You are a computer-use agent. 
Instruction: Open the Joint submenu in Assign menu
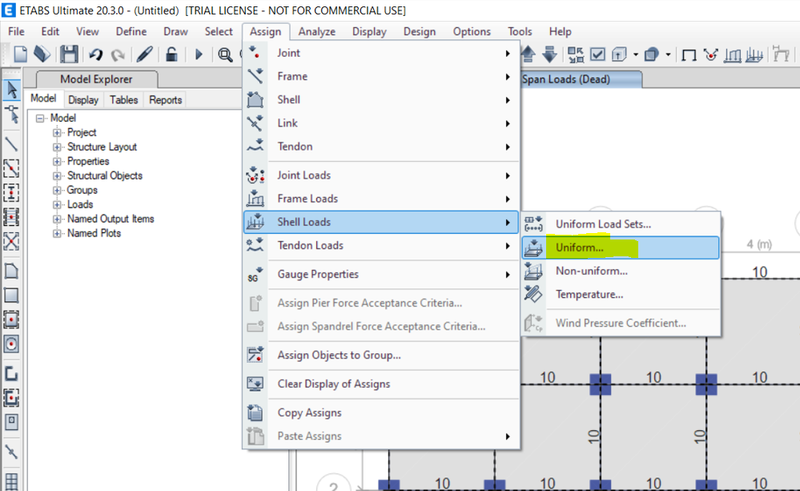point(381,53)
